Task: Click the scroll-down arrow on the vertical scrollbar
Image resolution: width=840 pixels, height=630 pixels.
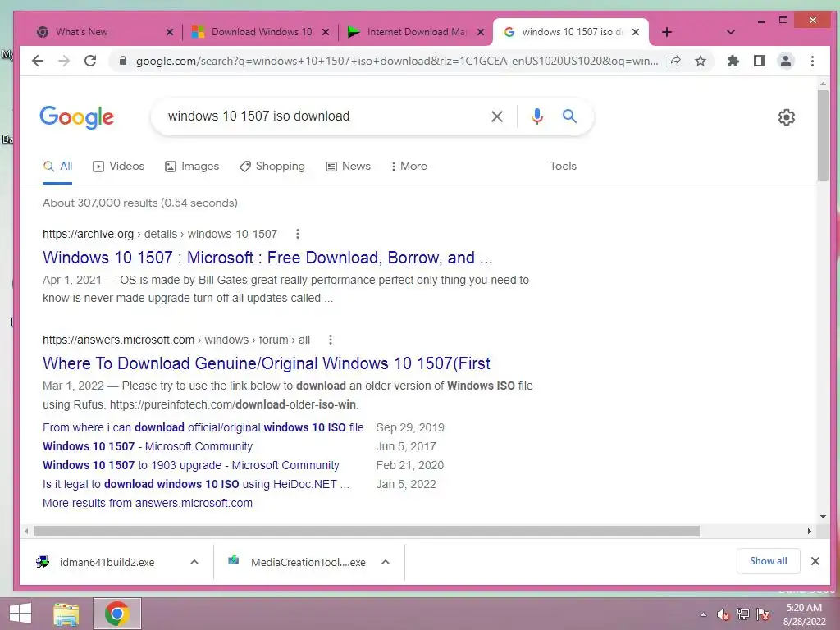Action: (x=823, y=517)
